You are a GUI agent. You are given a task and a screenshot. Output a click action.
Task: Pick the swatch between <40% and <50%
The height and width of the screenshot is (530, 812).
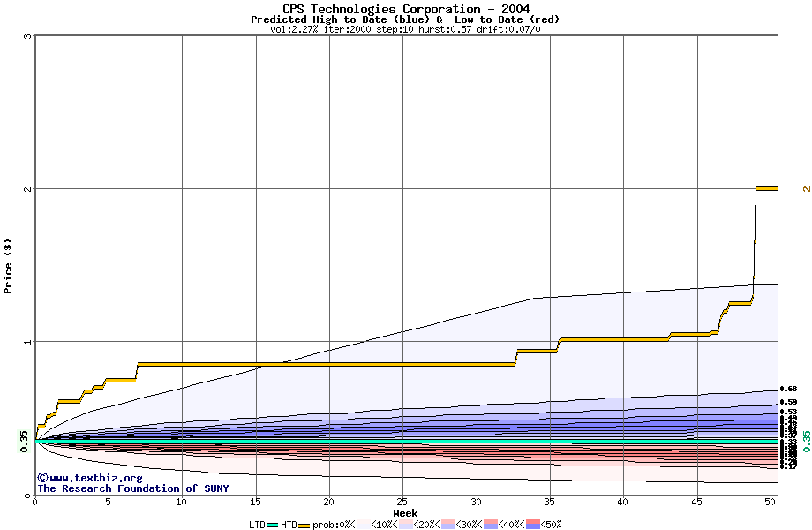pyautogui.click(x=533, y=525)
